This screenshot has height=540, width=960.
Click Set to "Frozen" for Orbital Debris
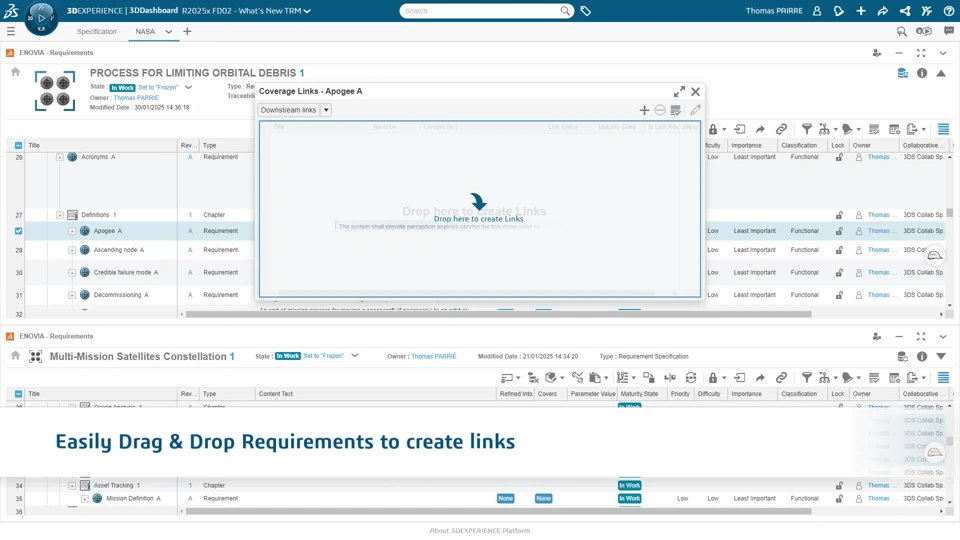point(158,88)
